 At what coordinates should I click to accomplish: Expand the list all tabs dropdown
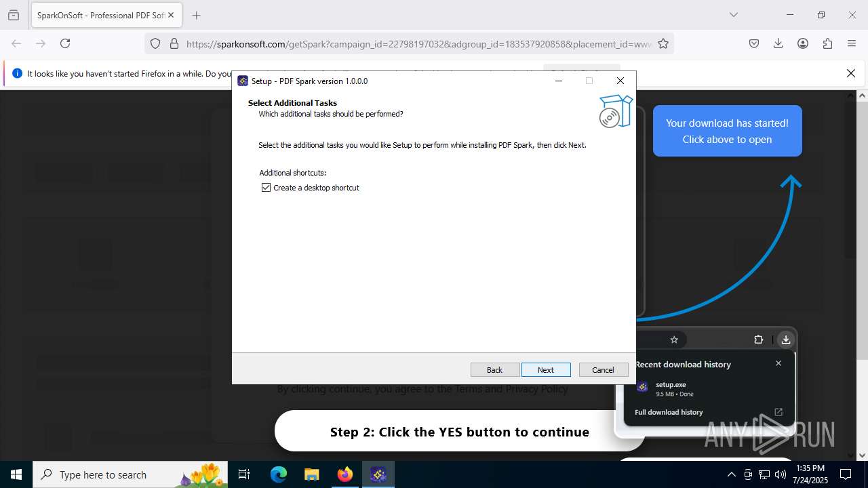coord(733,15)
